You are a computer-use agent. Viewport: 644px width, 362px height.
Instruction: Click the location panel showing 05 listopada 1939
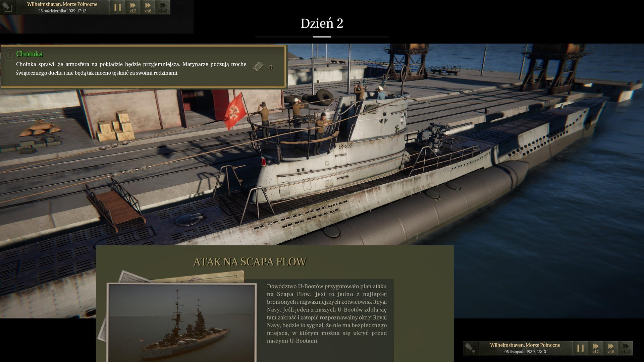point(525,348)
